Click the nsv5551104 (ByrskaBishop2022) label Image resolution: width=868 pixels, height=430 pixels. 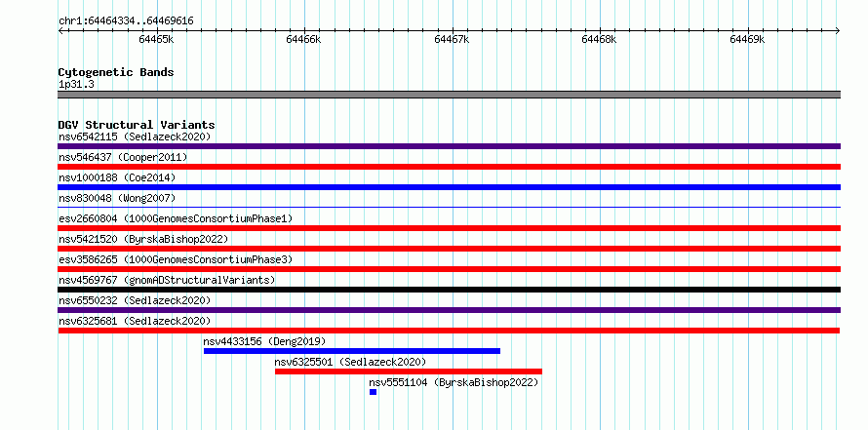(454, 382)
